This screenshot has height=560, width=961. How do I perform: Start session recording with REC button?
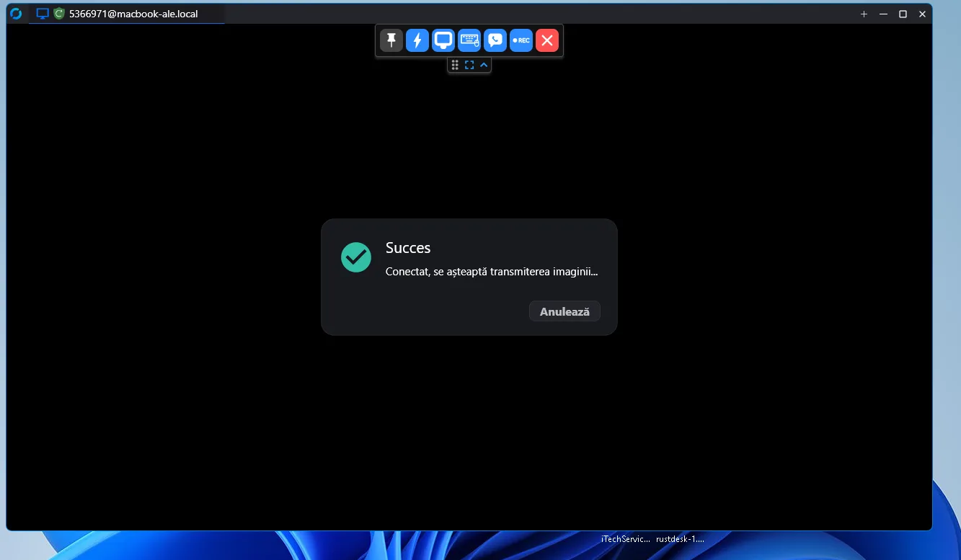coord(521,40)
